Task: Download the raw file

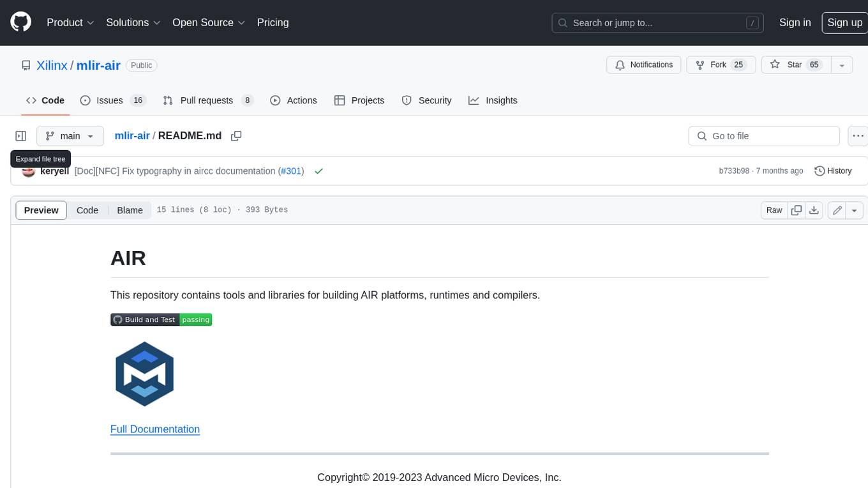Action: click(814, 210)
